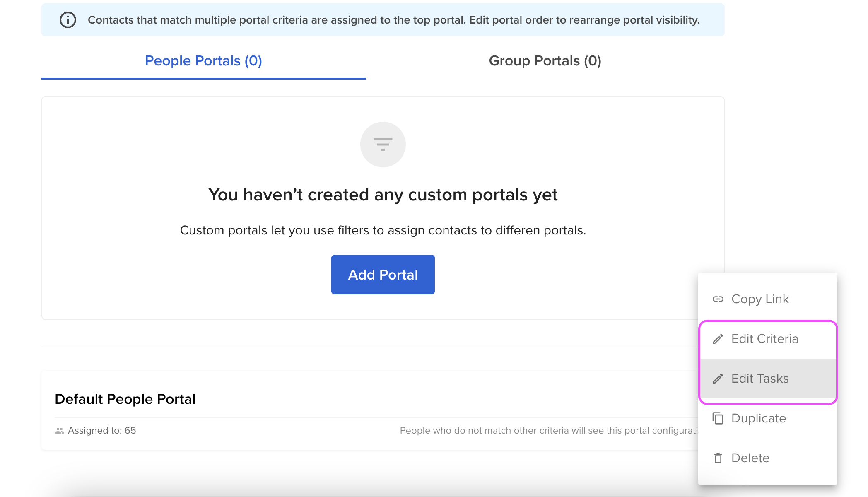
Task: Select Edit Tasks in the menu
Action: [768, 379]
